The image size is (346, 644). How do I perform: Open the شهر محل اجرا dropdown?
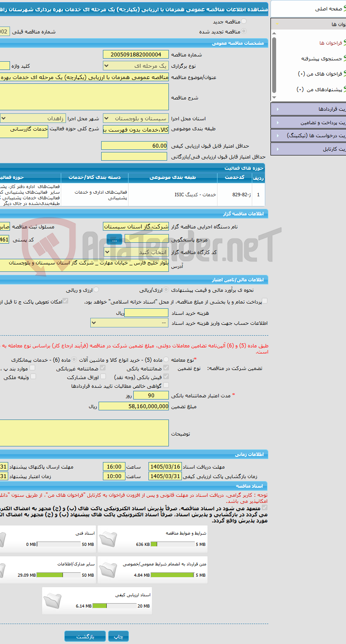33,118
